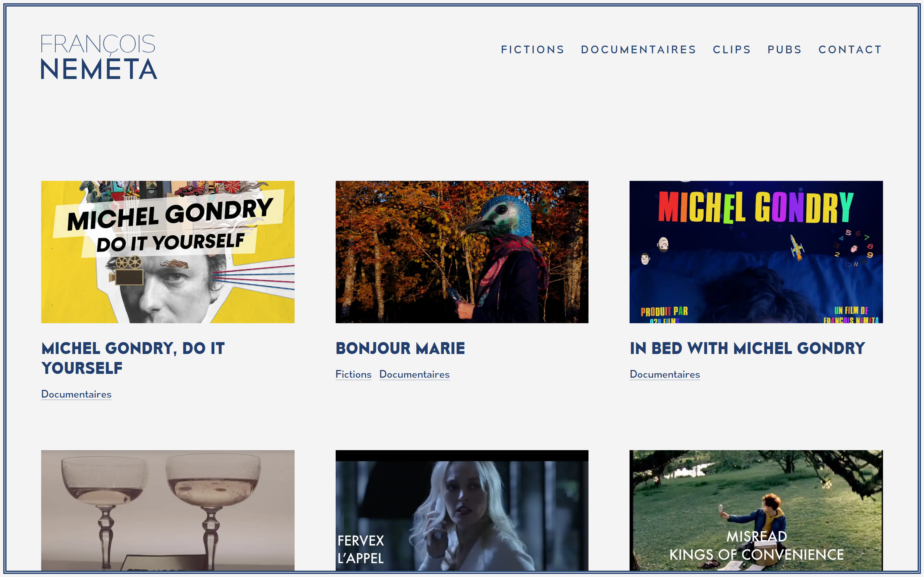This screenshot has width=924, height=577.
Task: Open the Contact page
Action: (x=850, y=50)
